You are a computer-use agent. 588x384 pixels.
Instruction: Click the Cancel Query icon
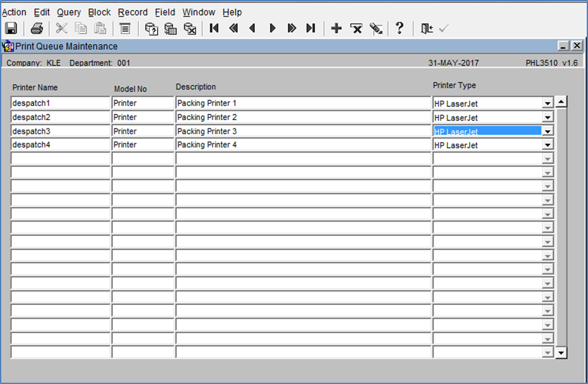190,29
